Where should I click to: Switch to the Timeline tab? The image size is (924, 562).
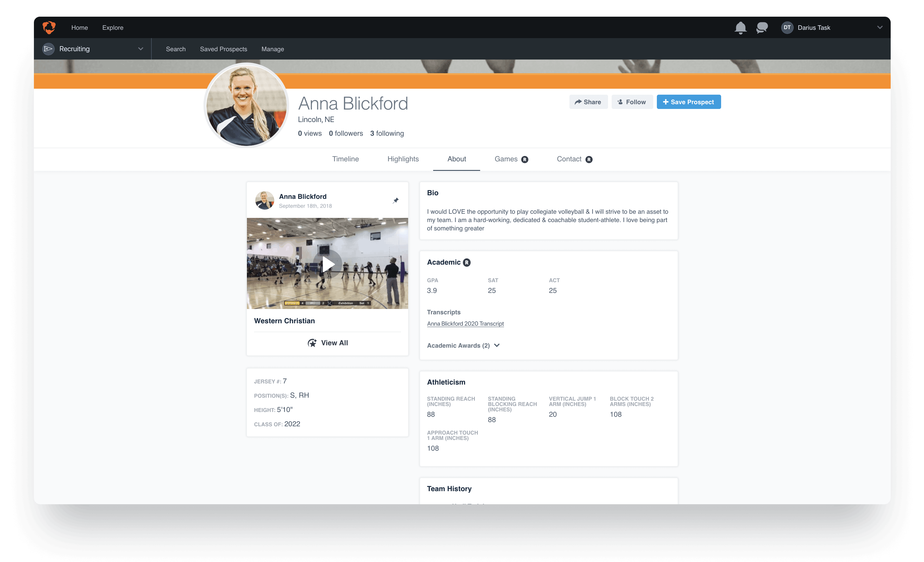tap(345, 159)
